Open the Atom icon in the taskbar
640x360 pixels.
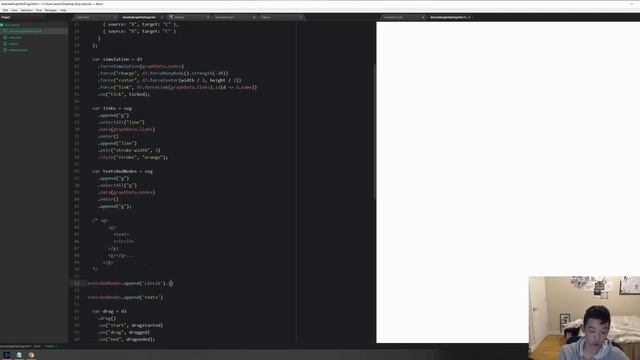(19, 355)
